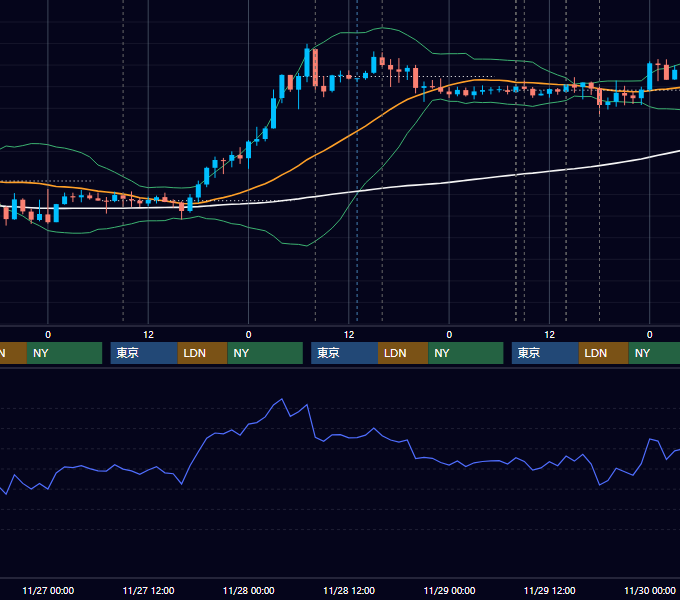Viewport: 680px width, 600px height.
Task: Click the LDN session block on 11/27
Action: tap(203, 353)
